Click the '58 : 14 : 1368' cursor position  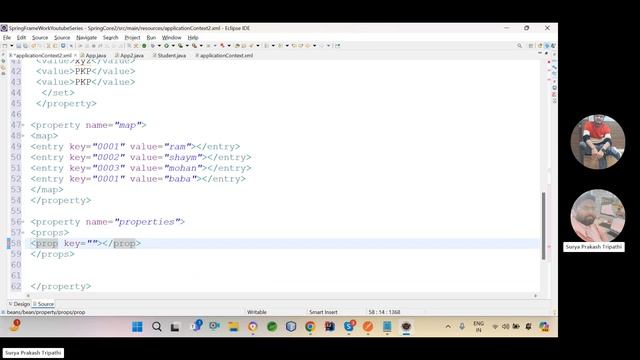(x=384, y=312)
